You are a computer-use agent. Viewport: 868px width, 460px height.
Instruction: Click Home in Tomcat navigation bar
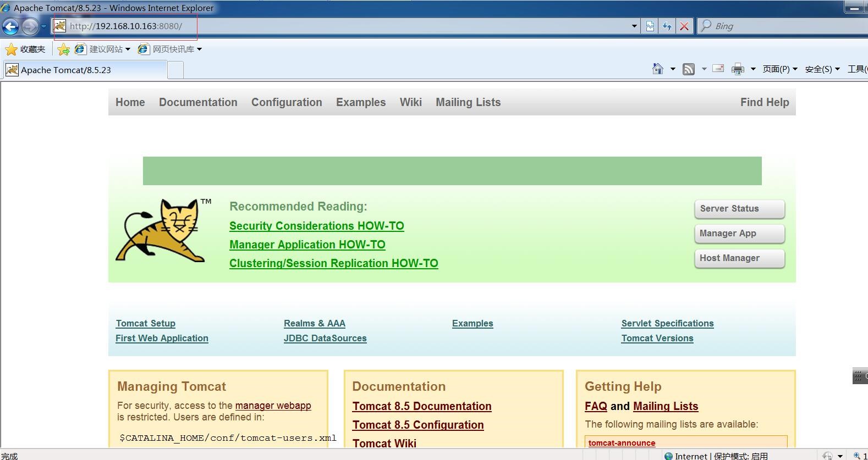coord(130,102)
